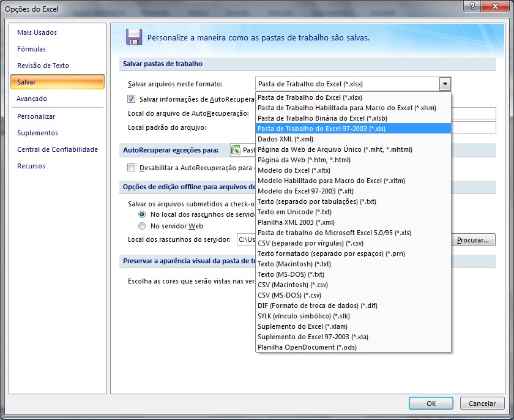Collapse the file format dropdown arrow

point(445,84)
